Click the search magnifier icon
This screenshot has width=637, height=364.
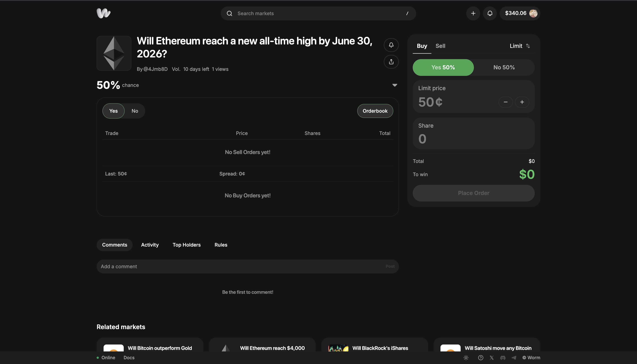click(x=229, y=13)
